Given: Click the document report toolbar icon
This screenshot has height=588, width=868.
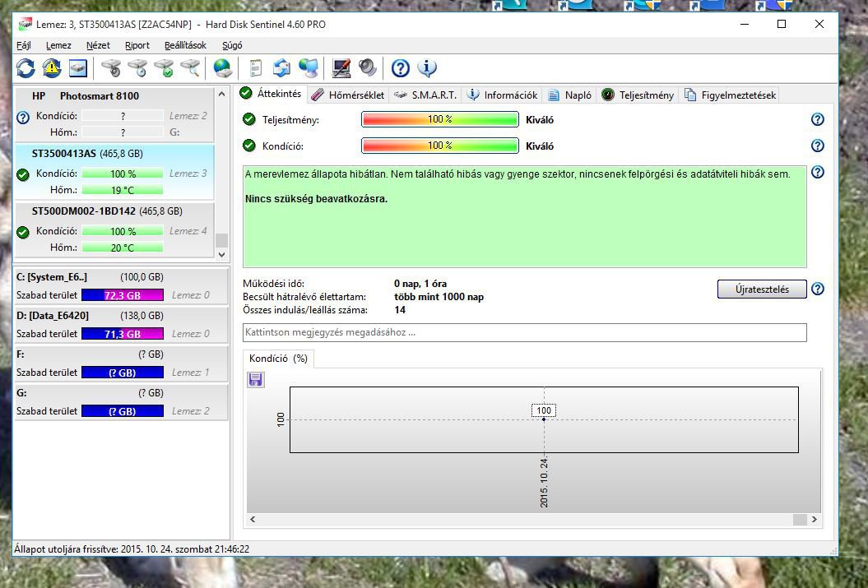Looking at the screenshot, I should (x=255, y=68).
